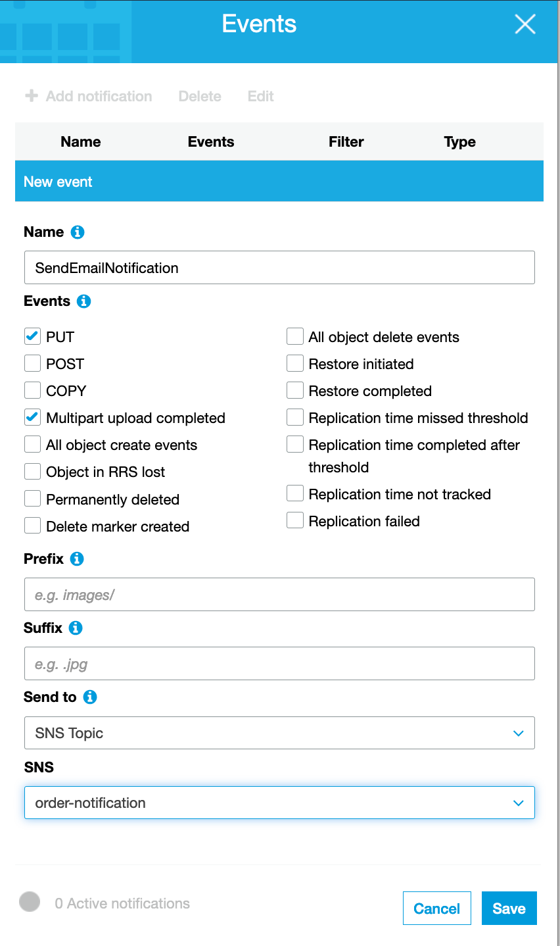Uncheck the PUT event checkbox
This screenshot has width=560, height=946.
[32, 336]
